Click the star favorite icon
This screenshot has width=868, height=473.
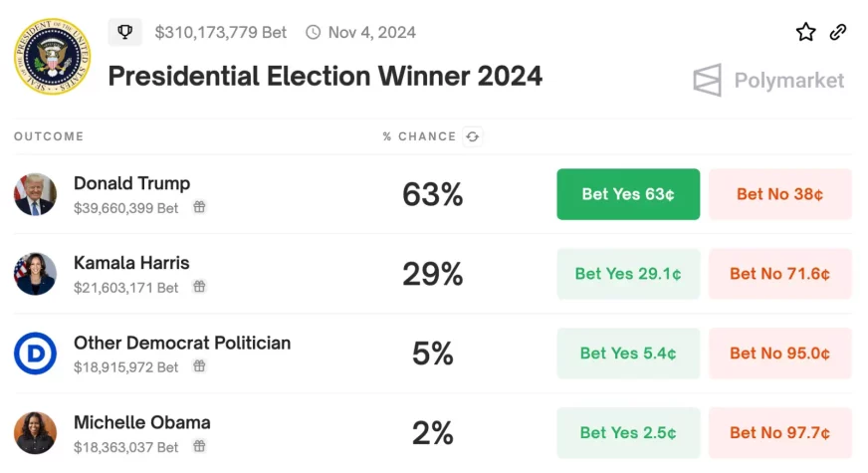point(805,32)
